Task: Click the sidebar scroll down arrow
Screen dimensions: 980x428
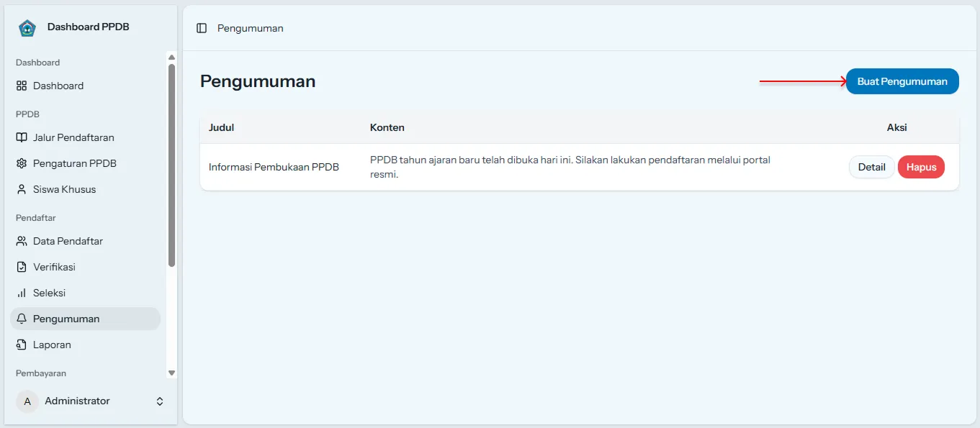Action: click(x=171, y=373)
